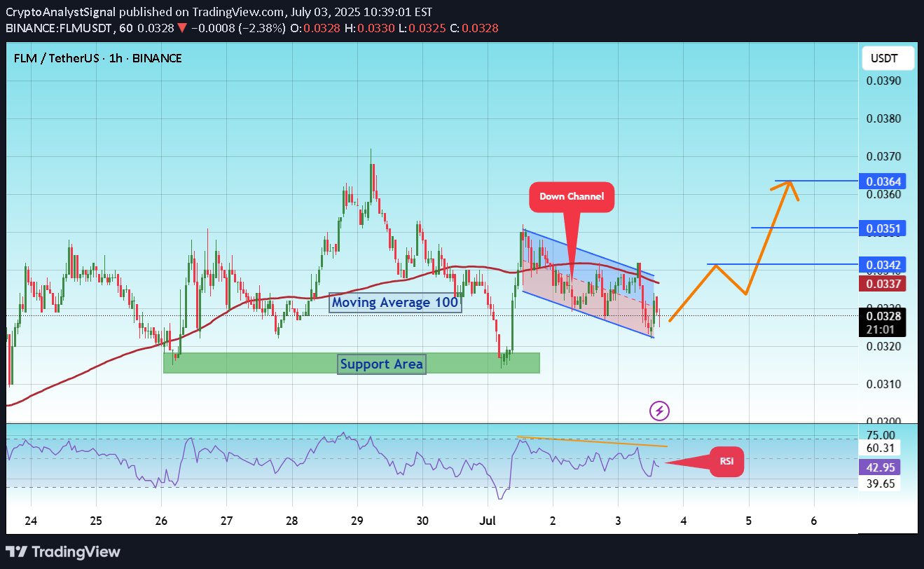Click the RSI 60.31 axis value
Image resolution: width=924 pixels, height=569 pixels.
pyautogui.click(x=881, y=448)
